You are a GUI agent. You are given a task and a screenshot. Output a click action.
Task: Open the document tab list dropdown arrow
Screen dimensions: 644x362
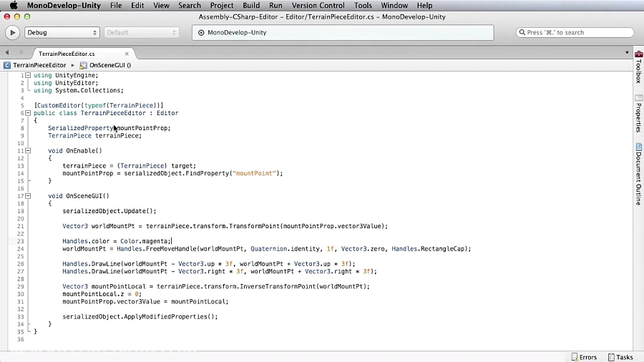[627, 52]
